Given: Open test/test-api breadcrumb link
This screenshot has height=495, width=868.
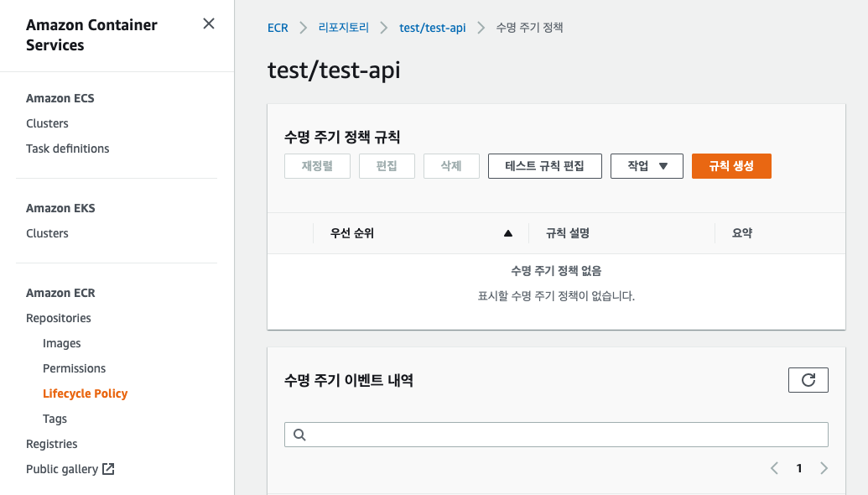Looking at the screenshot, I should (433, 28).
